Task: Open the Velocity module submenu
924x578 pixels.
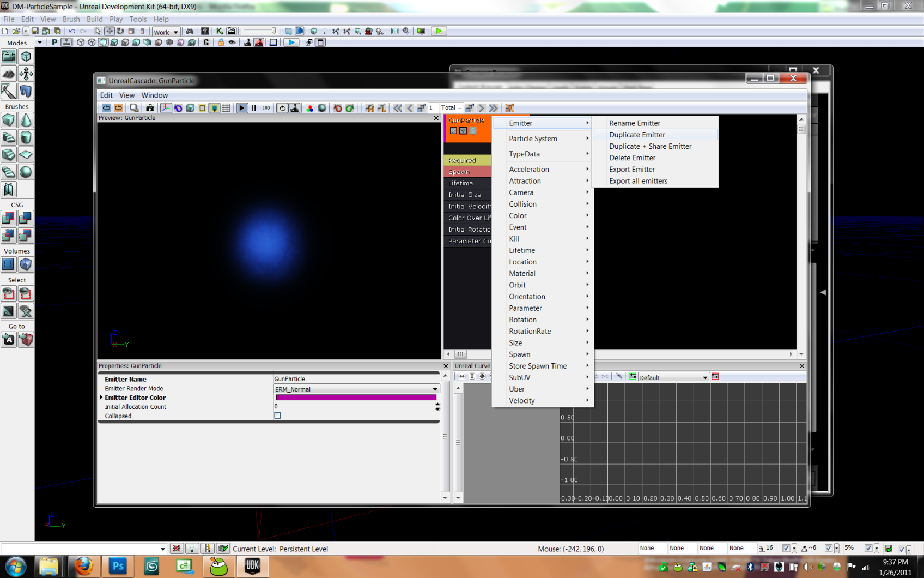Action: coord(543,400)
